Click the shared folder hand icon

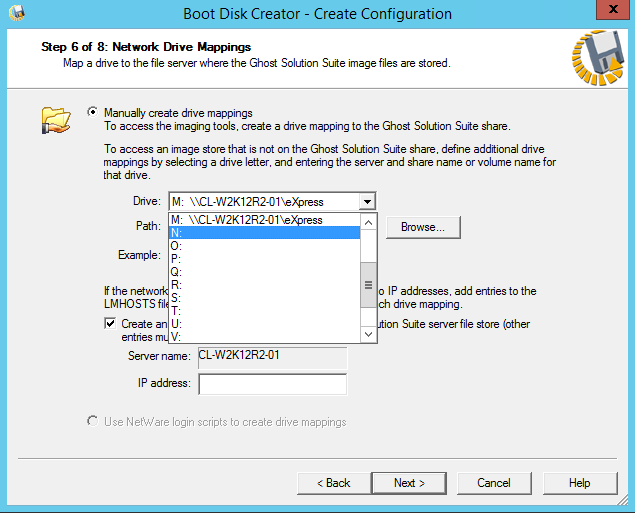(56, 119)
